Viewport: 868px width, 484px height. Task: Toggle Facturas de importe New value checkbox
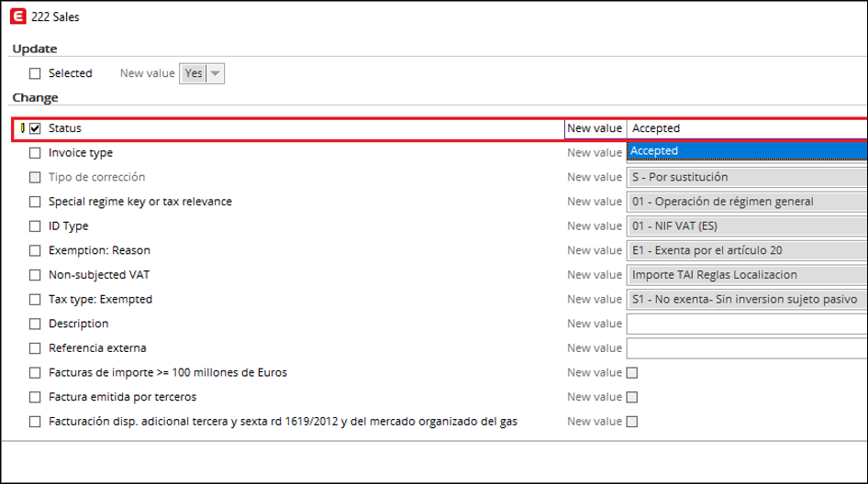tap(631, 373)
